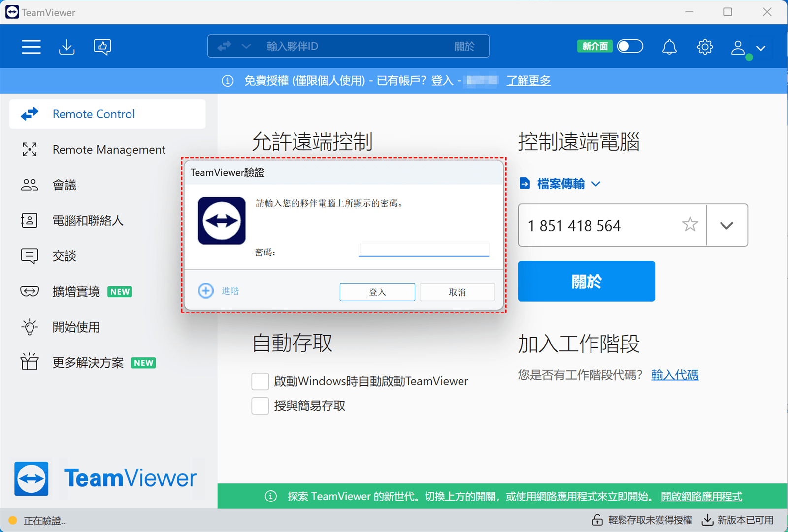Click the new version download icon in status bar
The width and height of the screenshot is (788, 532).
coord(707,520)
